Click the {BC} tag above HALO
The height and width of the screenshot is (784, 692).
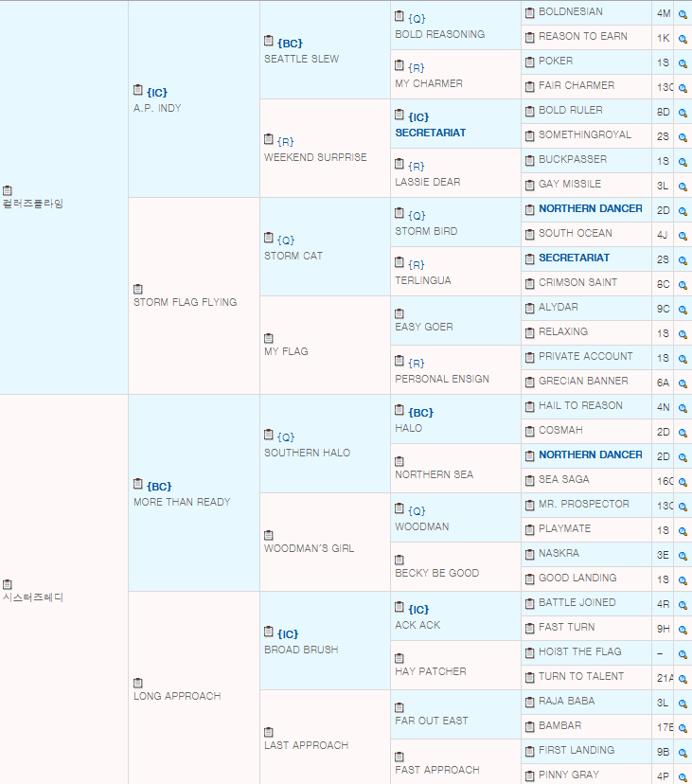pos(421,413)
